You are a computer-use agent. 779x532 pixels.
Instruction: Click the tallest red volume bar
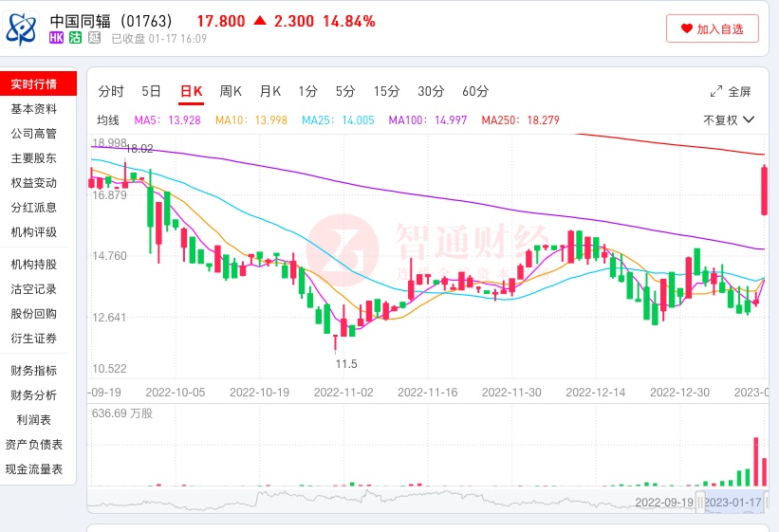point(755,462)
